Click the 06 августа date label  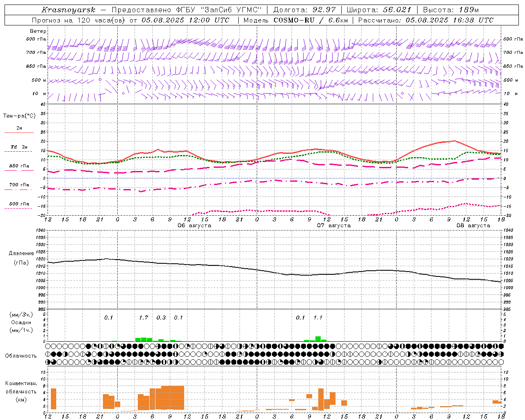tap(194, 226)
